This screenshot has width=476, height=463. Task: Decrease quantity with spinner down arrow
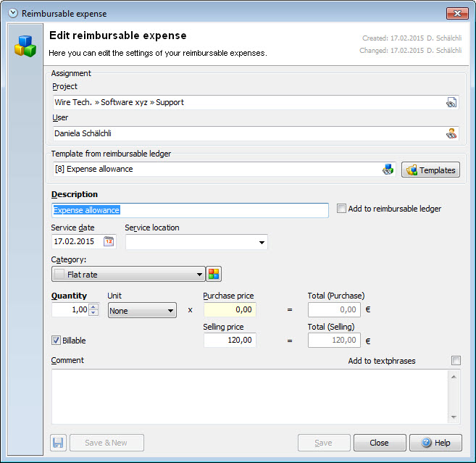click(x=93, y=313)
